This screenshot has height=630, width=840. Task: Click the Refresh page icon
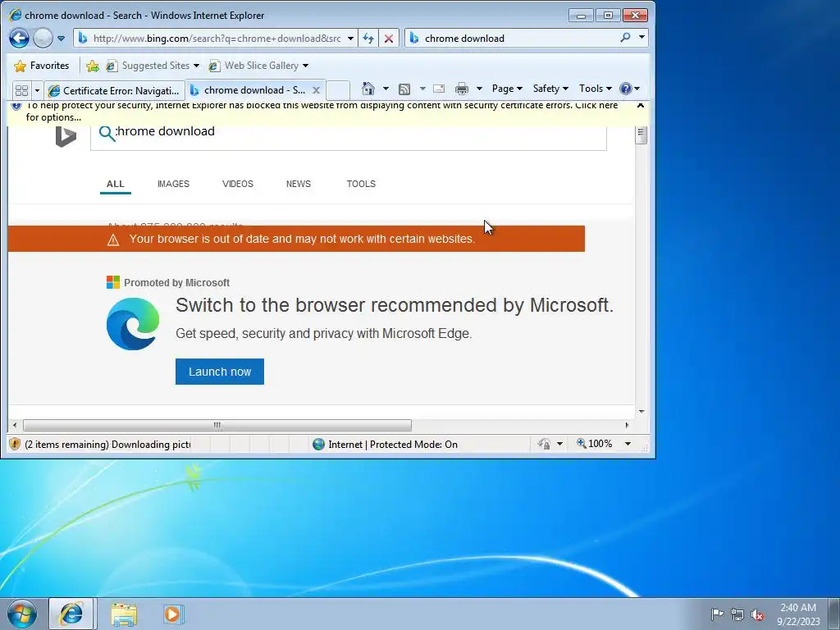click(x=368, y=39)
